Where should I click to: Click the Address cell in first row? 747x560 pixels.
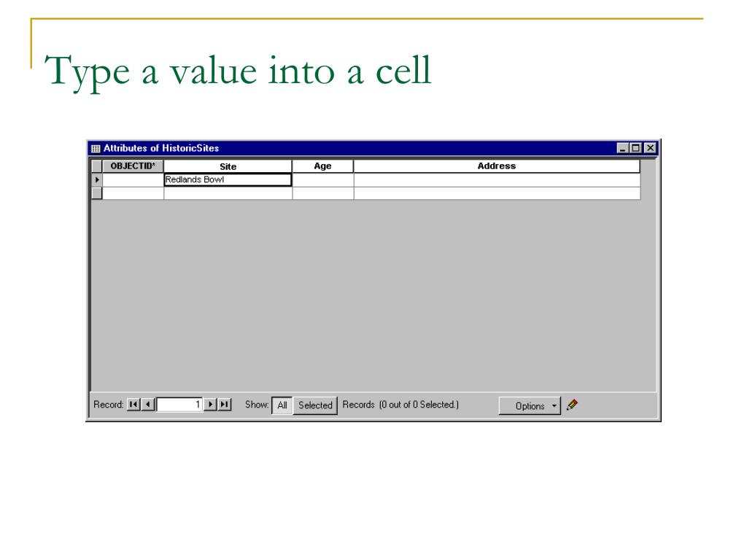[497, 179]
